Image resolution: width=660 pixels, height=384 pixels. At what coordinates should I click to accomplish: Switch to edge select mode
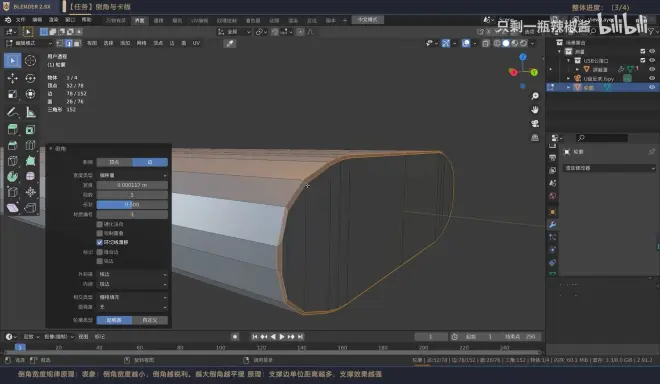point(68,43)
